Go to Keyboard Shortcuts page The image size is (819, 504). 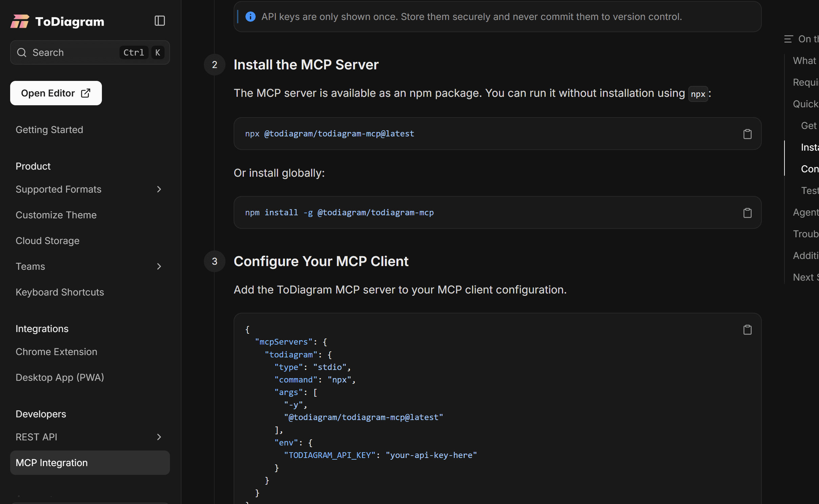60,292
